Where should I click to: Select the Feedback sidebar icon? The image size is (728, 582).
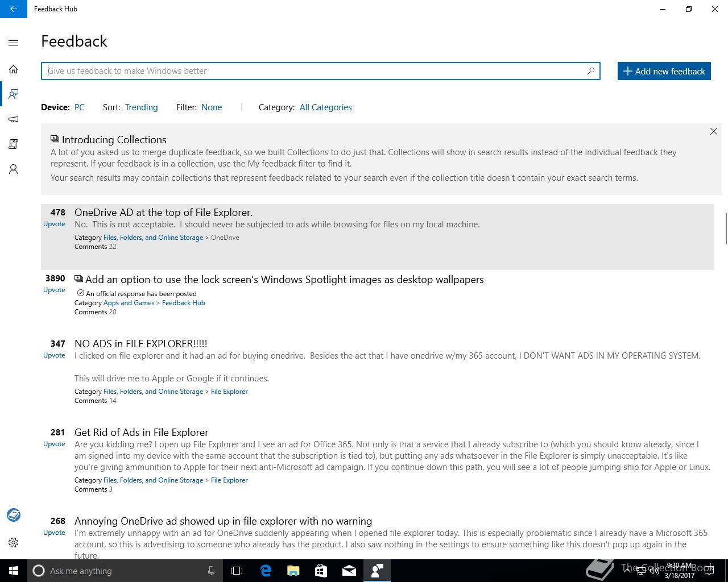(x=14, y=94)
